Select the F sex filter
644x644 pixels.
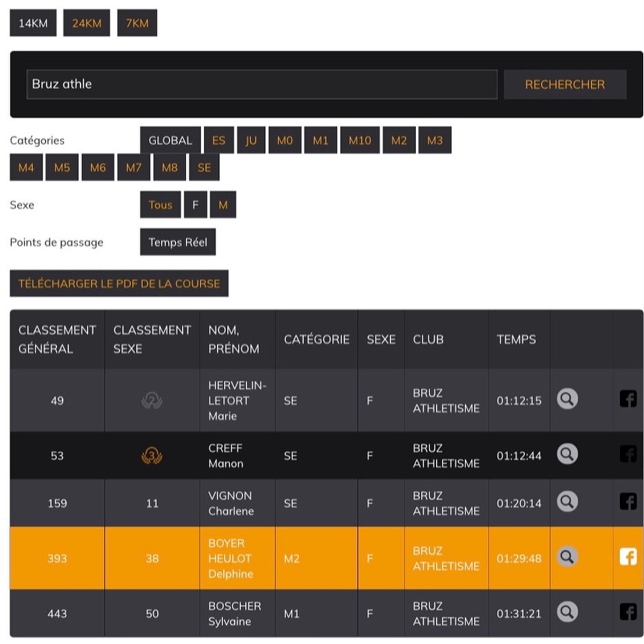click(x=196, y=205)
